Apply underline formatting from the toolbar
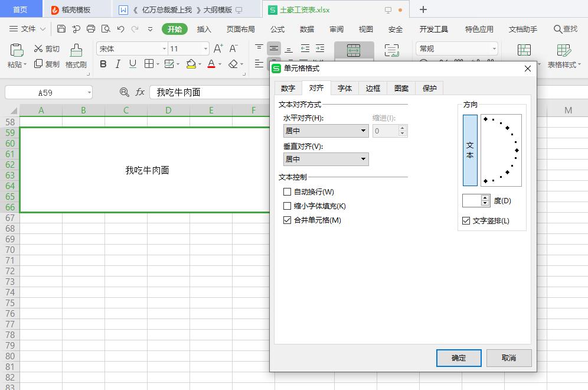 (131, 64)
